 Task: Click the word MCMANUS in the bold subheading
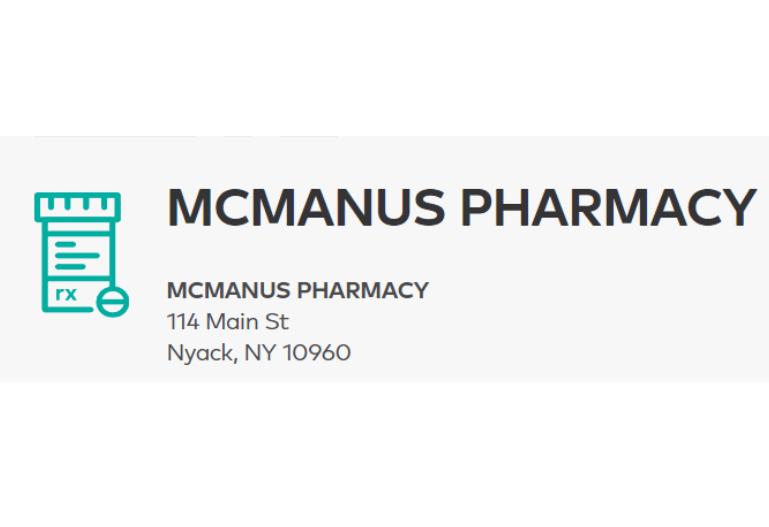pos(229,290)
